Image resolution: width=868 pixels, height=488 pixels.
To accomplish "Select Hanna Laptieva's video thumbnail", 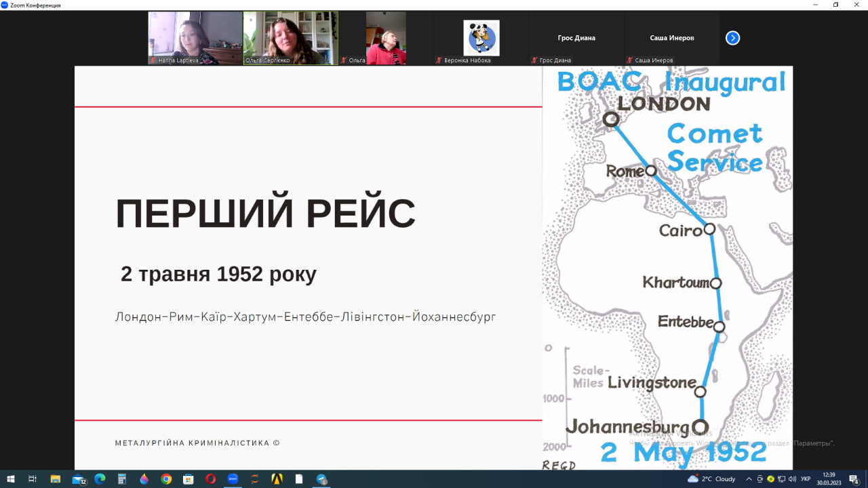I will pyautogui.click(x=195, y=38).
